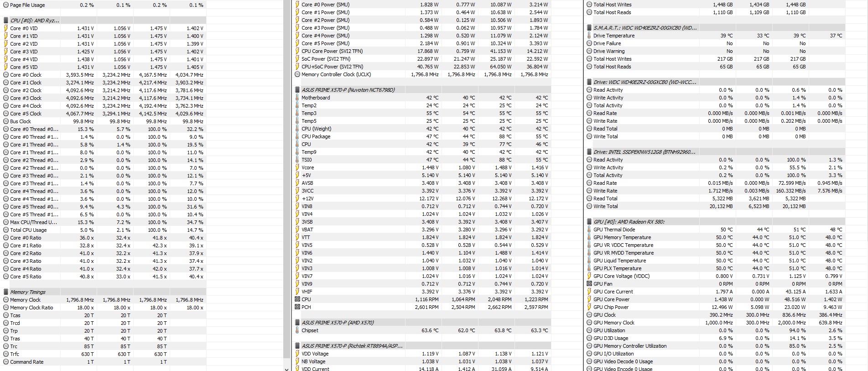
Task: Click the "TSI0" temperature label
Action: 307,160
